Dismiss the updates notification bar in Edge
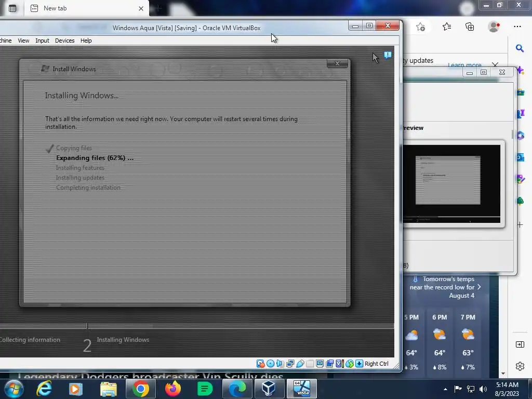The width and height of the screenshot is (532, 399). click(x=495, y=64)
